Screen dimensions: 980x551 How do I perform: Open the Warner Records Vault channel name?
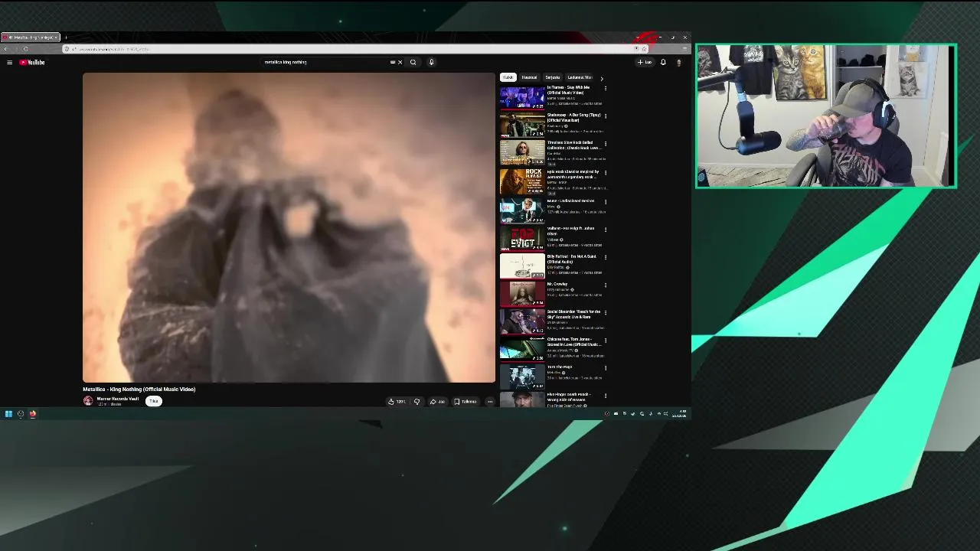click(118, 399)
